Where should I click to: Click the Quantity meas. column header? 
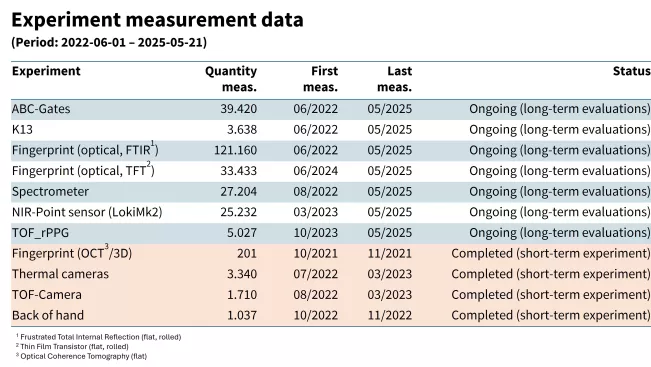[231, 79]
